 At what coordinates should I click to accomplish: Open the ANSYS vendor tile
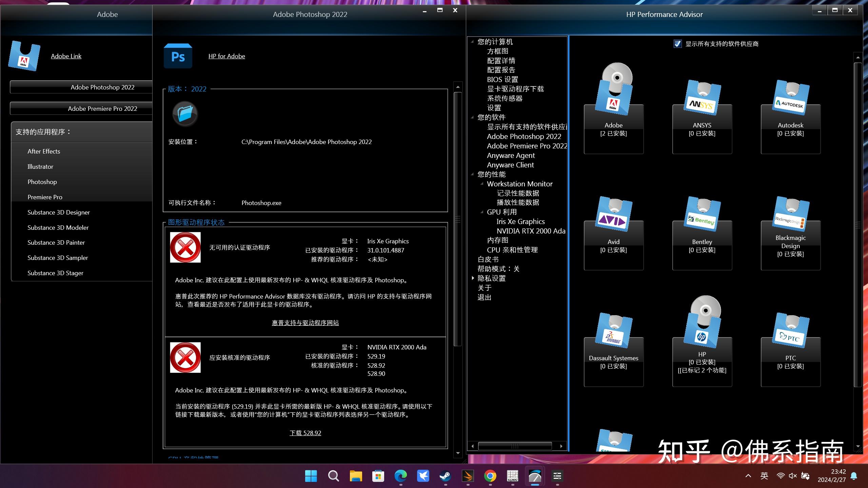tap(702, 117)
